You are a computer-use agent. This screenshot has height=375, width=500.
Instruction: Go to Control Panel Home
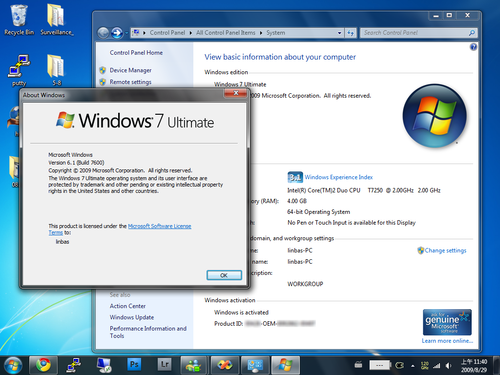[x=136, y=52]
